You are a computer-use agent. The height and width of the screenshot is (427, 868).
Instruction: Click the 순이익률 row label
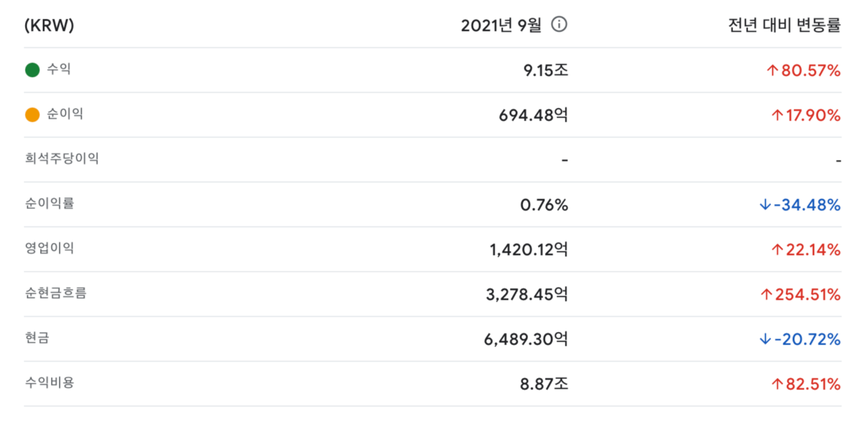50,203
